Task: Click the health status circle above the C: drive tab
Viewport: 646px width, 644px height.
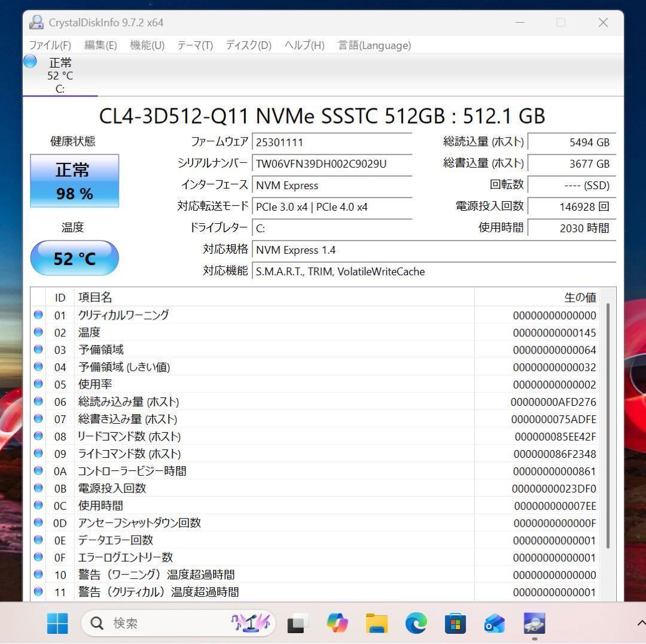Action: [x=30, y=60]
